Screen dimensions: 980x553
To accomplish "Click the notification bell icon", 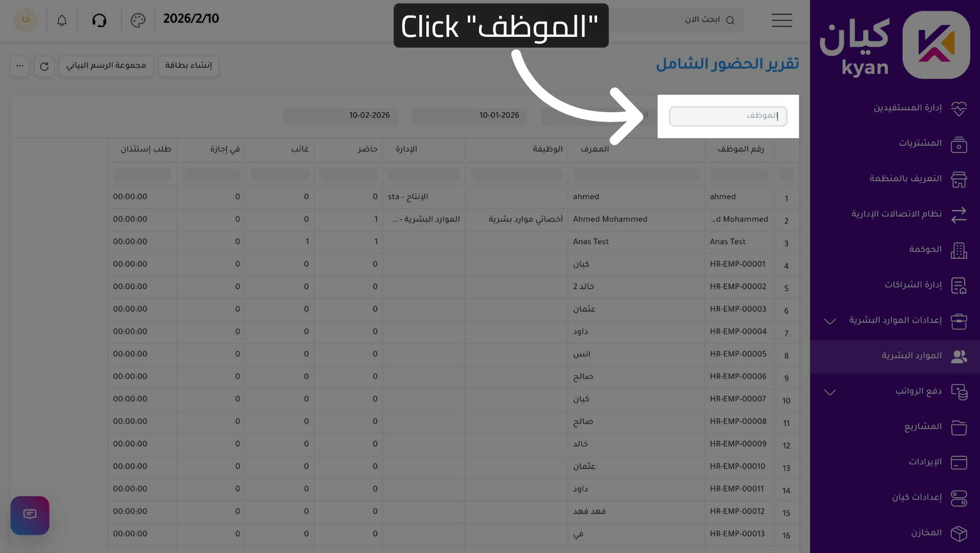I will pos(62,20).
